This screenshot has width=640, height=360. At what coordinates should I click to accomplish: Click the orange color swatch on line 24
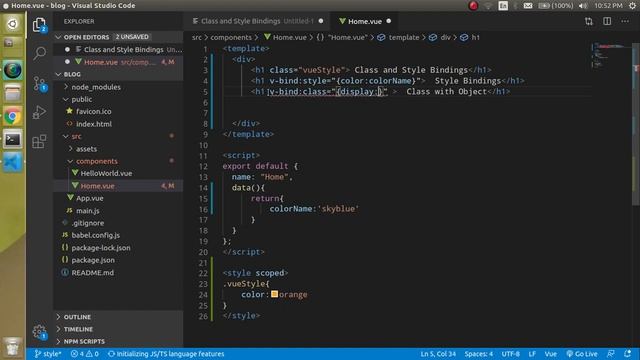[x=274, y=294]
